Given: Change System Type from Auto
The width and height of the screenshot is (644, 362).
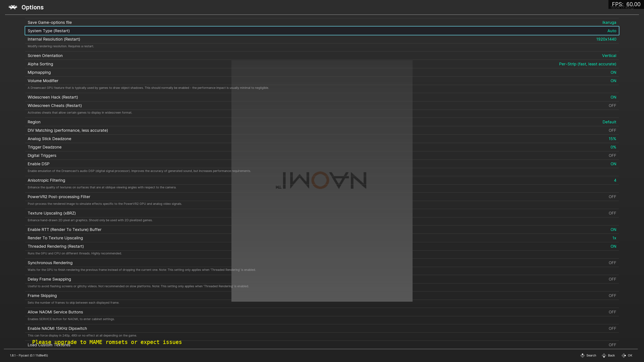Looking at the screenshot, I should coord(322,31).
